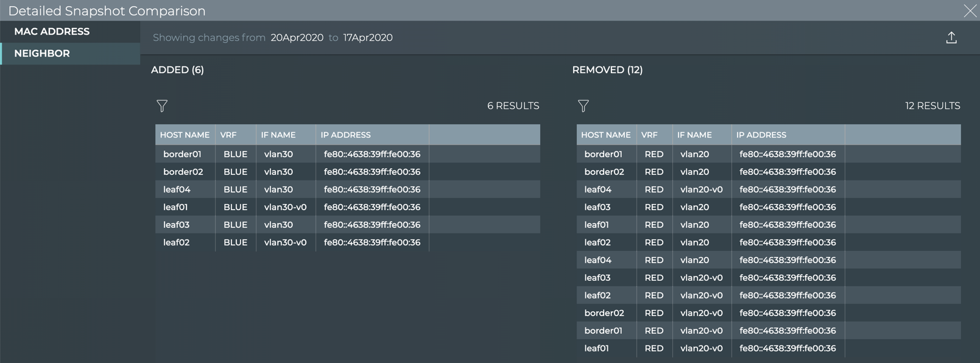Select the NEIGHBOR tab
Viewport: 980px width, 363px height.
coord(42,54)
